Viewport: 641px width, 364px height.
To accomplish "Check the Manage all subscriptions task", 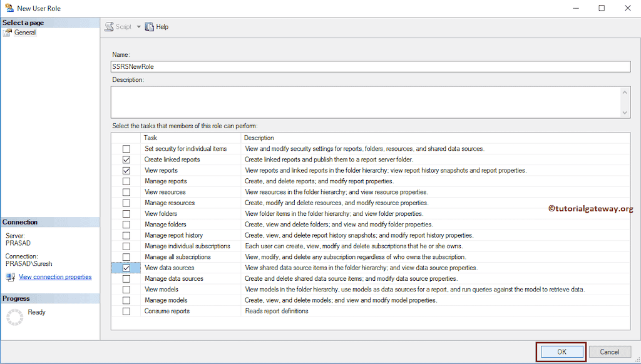I will 127,256.
